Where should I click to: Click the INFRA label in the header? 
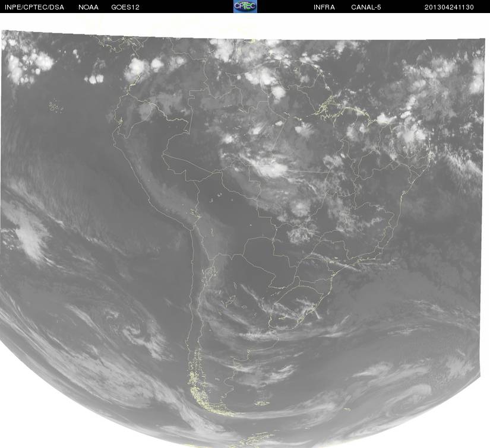tap(324, 7)
